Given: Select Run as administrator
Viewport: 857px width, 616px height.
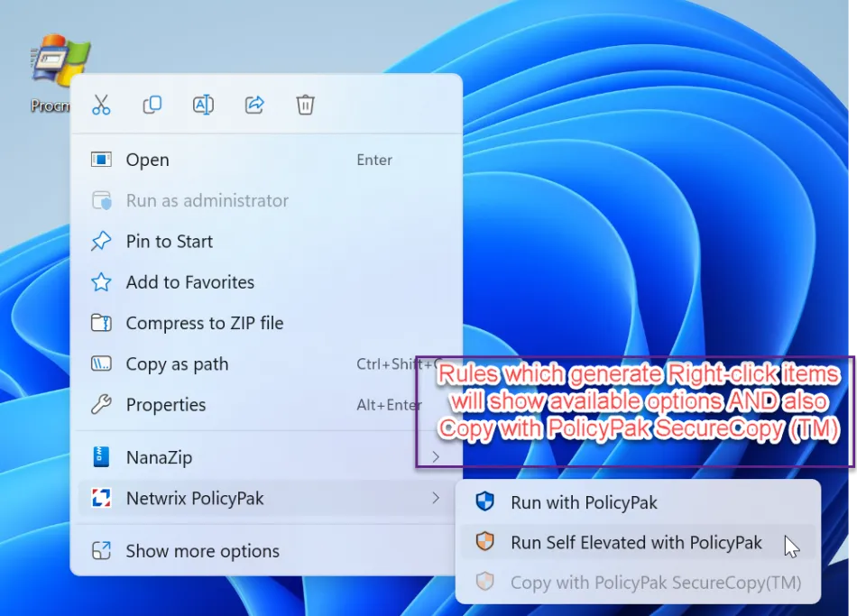Looking at the screenshot, I should (266, 200).
